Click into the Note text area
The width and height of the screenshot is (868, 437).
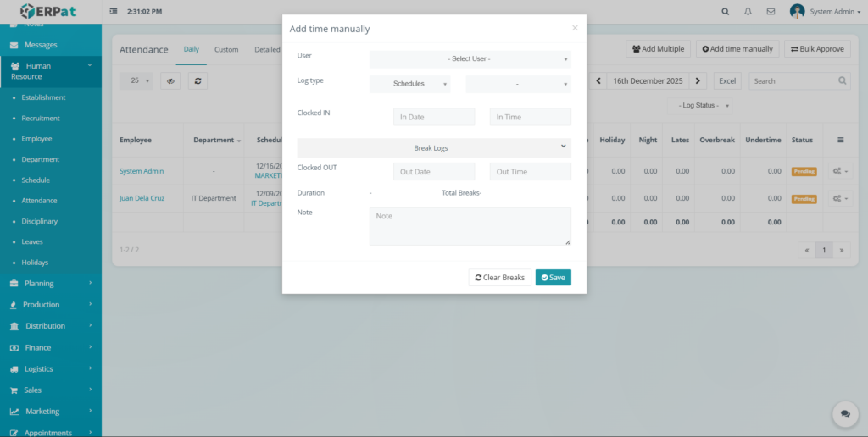[470, 226]
